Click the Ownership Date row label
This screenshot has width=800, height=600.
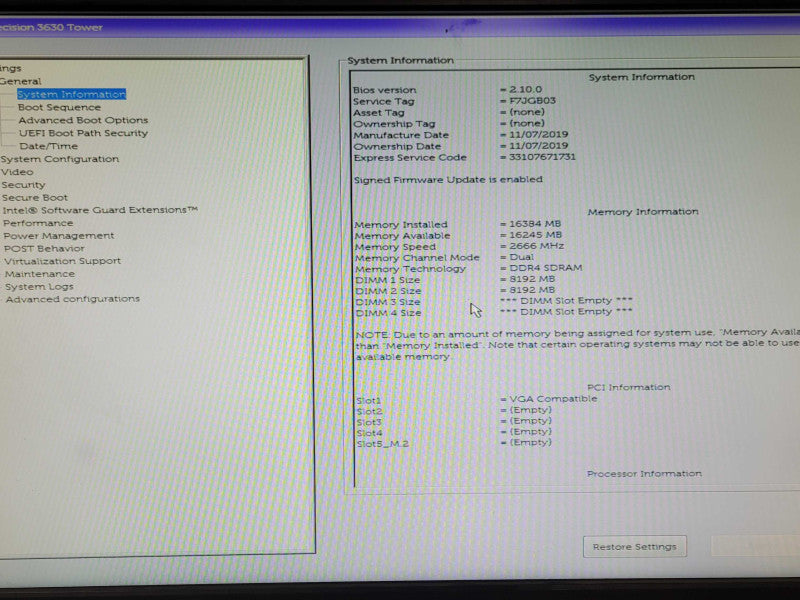pos(397,146)
